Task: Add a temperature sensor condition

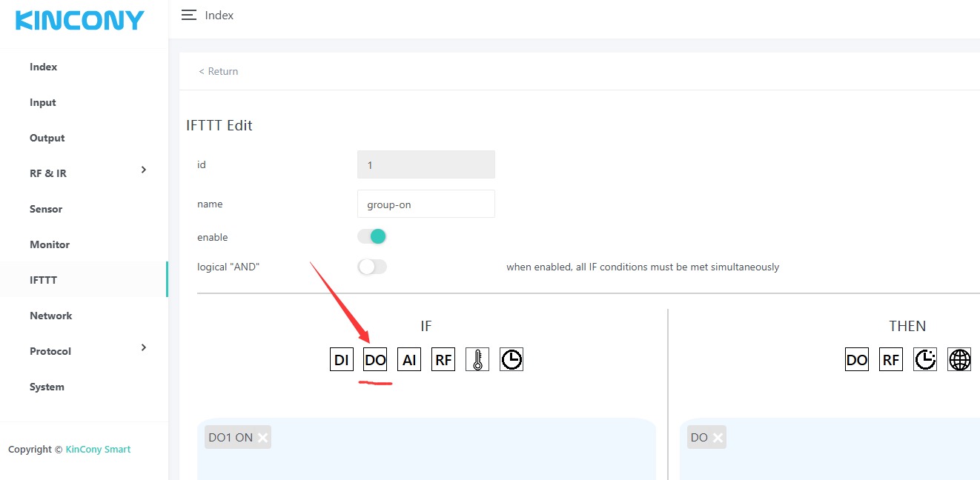Action: coord(477,360)
